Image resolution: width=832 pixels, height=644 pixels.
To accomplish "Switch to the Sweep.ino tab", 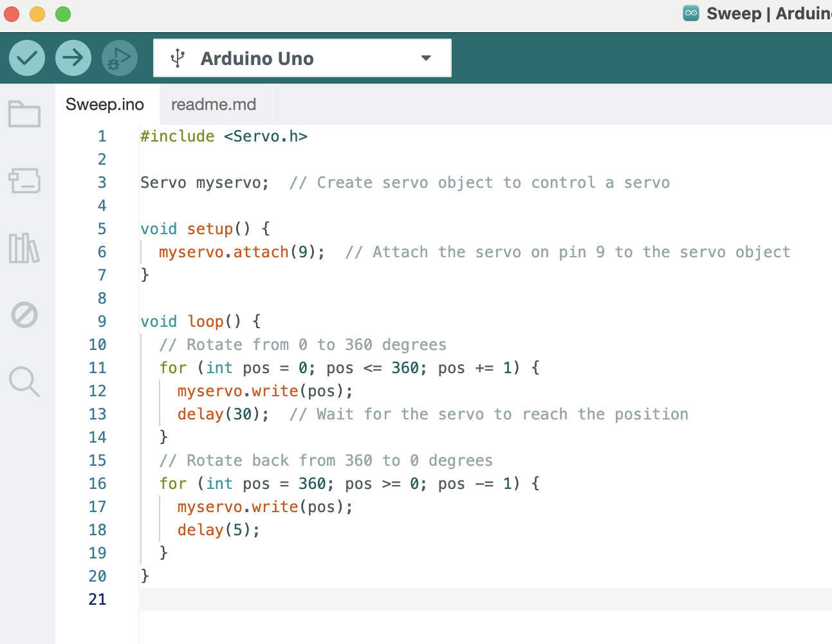I will pos(105,104).
